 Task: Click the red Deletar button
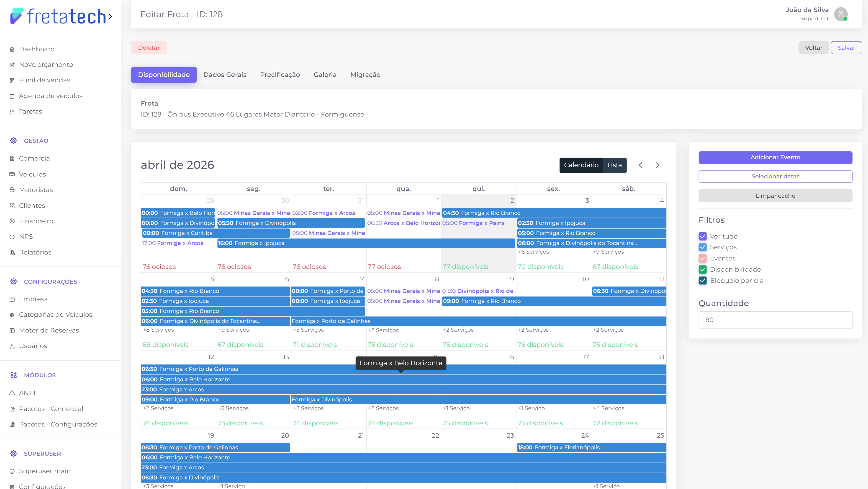[149, 48]
